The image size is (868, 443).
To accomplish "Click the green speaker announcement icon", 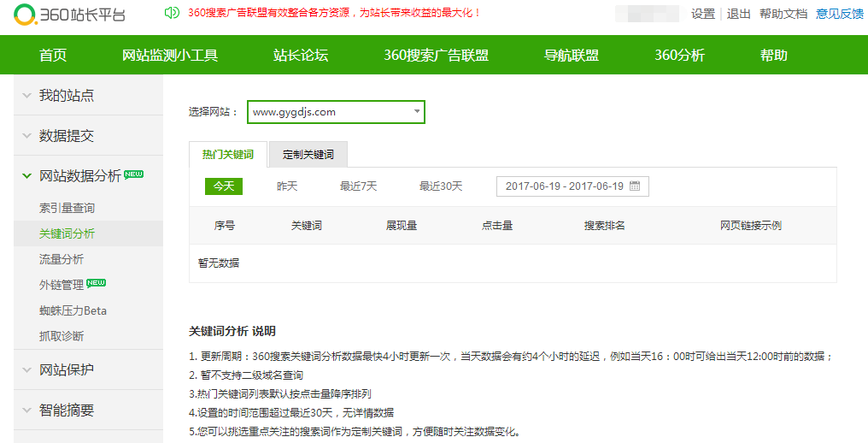I will point(172,13).
